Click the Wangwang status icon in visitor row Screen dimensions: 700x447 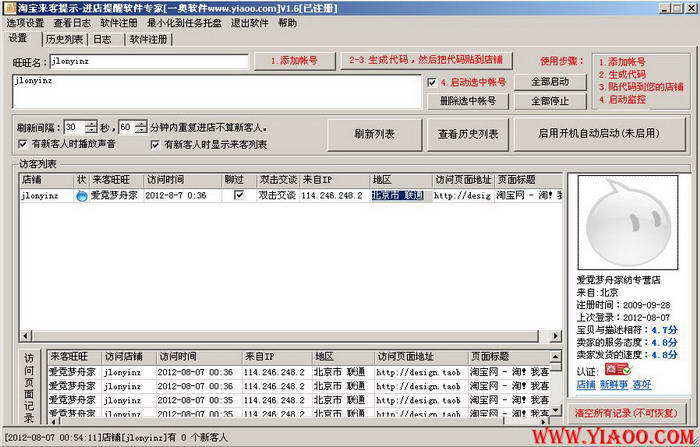[82, 196]
